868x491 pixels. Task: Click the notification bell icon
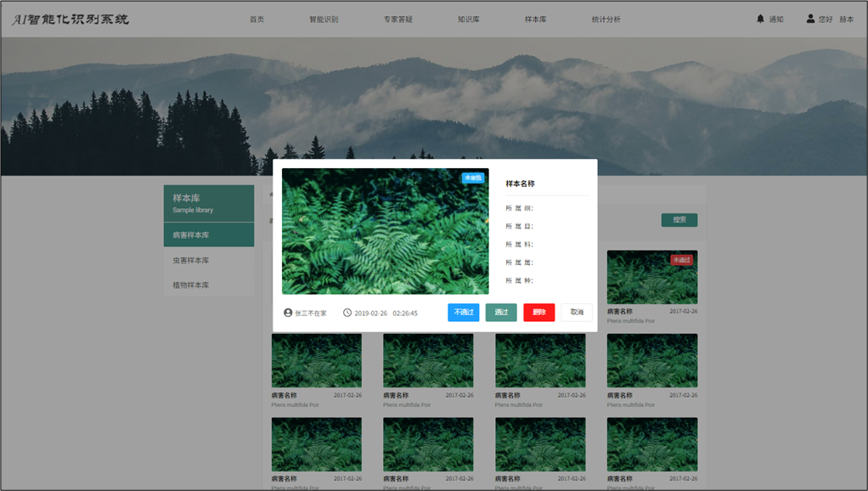tap(760, 19)
